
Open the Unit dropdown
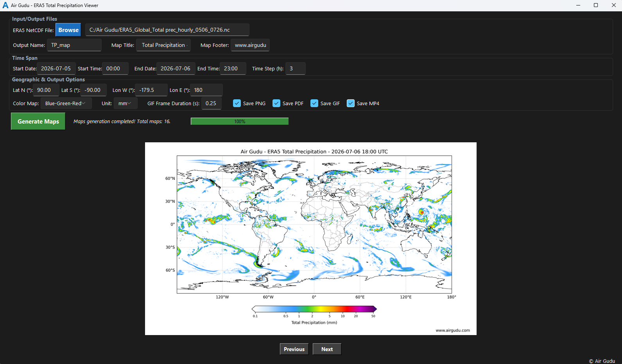click(125, 103)
